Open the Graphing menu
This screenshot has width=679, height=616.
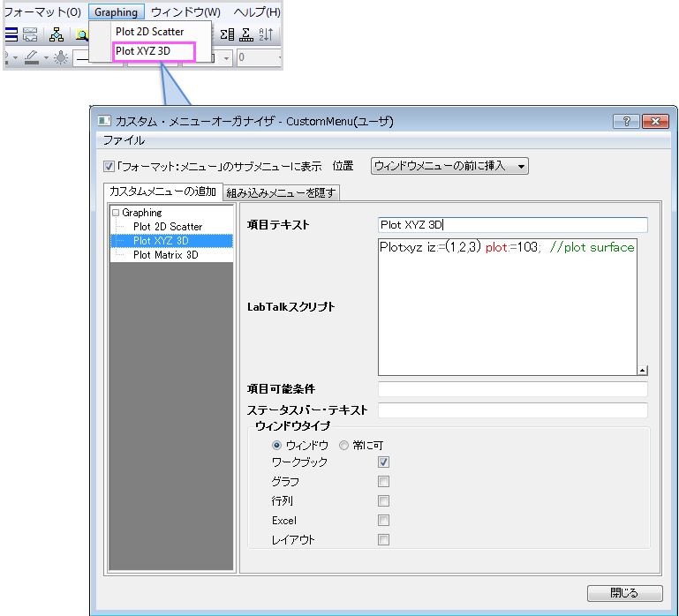(x=116, y=12)
